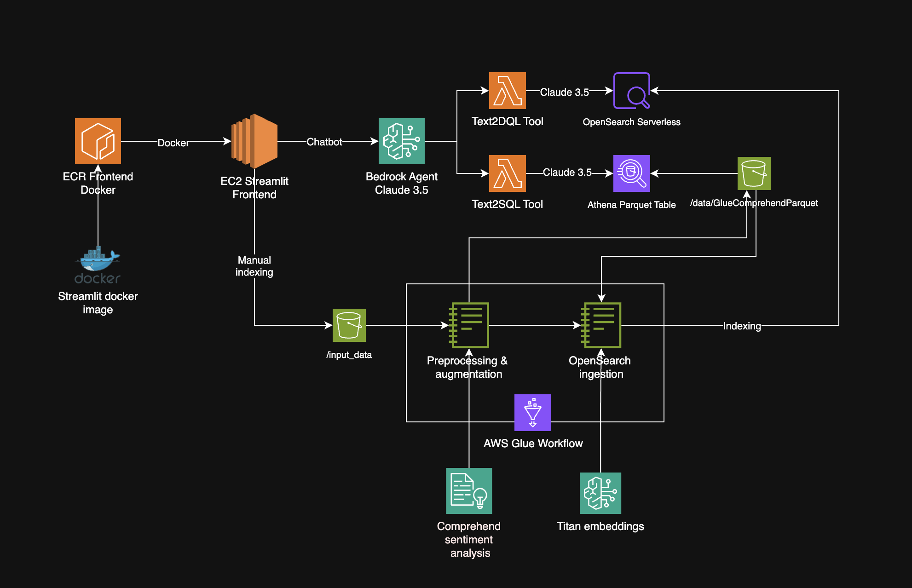Image resolution: width=912 pixels, height=588 pixels.
Task: Click the Manual indexing edge label
Action: pos(254,266)
